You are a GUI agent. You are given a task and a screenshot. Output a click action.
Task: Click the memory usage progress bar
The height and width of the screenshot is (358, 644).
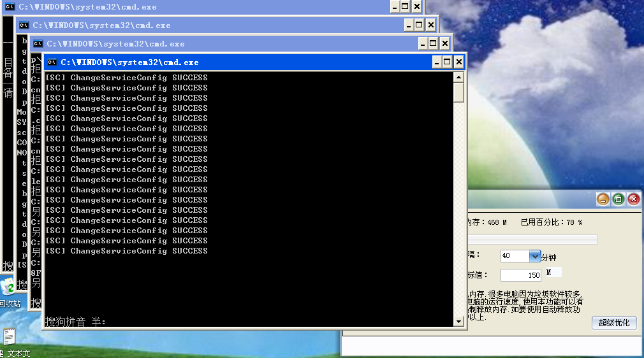click(x=532, y=240)
